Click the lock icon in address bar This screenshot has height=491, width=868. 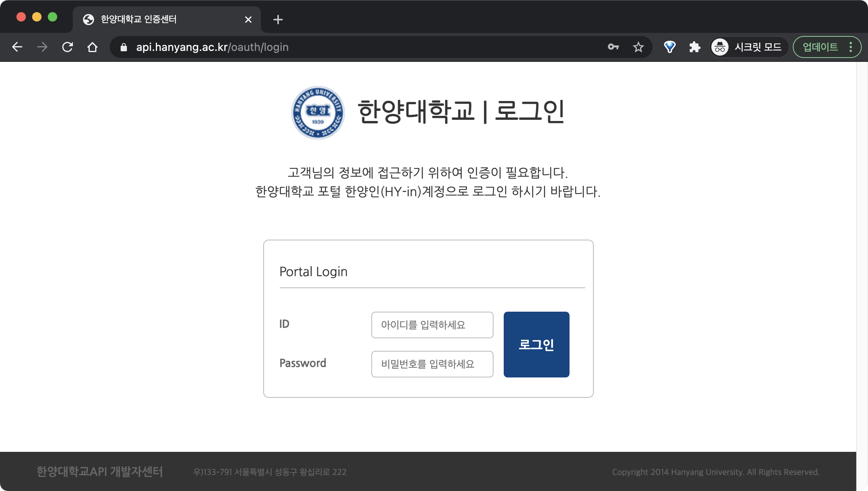pyautogui.click(x=124, y=47)
